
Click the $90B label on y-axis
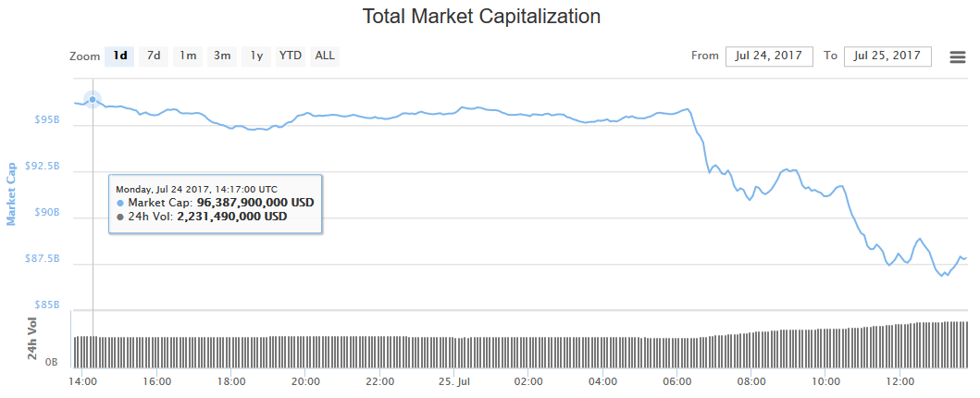[48, 212]
